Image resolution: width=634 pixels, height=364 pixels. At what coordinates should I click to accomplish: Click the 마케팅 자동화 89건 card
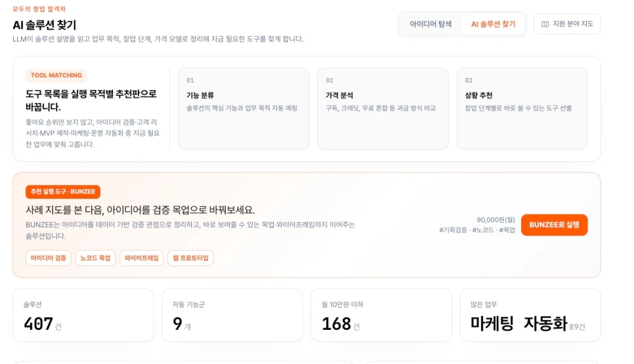[x=530, y=315]
